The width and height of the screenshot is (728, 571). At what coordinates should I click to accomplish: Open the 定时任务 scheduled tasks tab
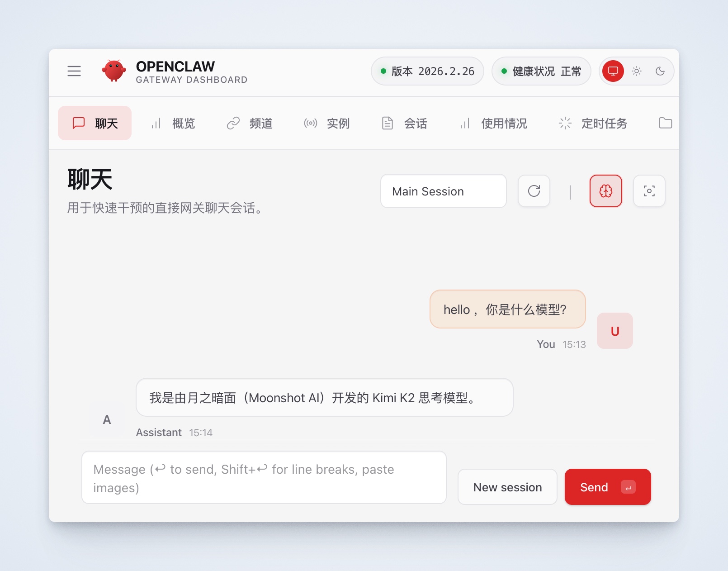click(x=593, y=123)
